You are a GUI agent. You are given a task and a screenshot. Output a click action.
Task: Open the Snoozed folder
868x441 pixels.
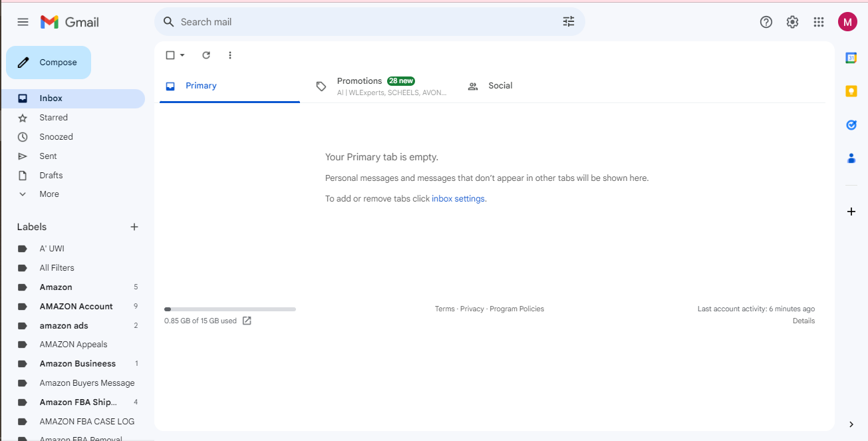[x=72, y=137]
